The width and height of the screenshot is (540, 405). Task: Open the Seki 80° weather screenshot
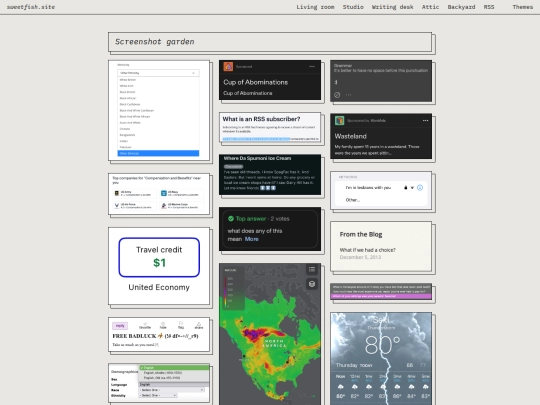pos(381,359)
